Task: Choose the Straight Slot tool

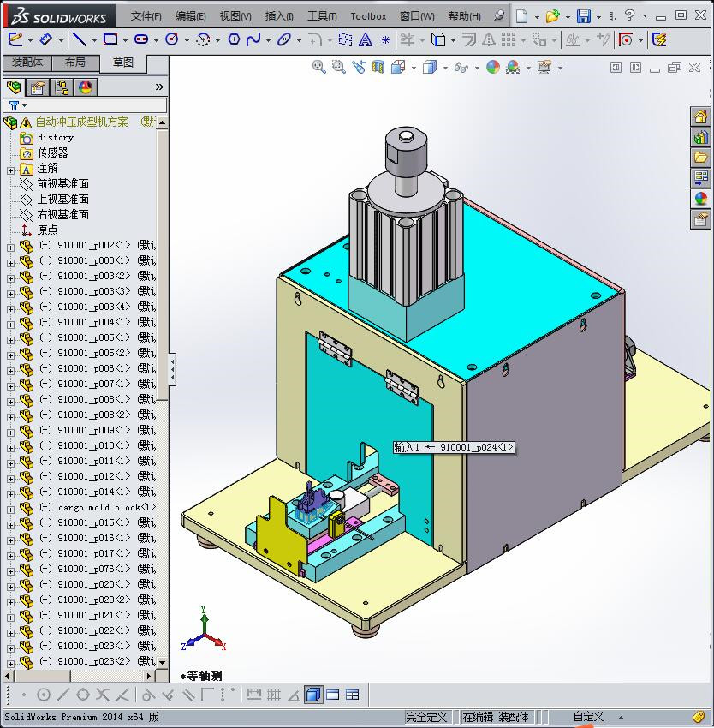Action: coord(141,39)
